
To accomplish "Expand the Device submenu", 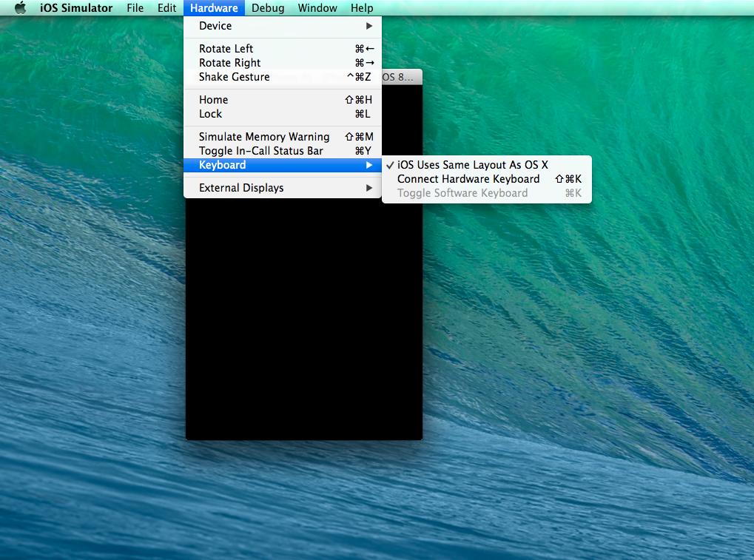I will tap(283, 26).
